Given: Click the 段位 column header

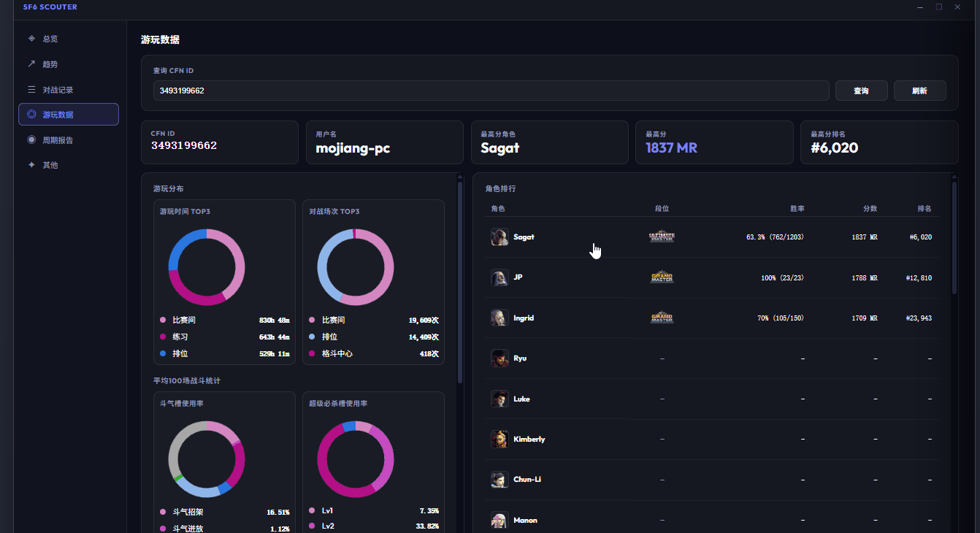Looking at the screenshot, I should 662,209.
